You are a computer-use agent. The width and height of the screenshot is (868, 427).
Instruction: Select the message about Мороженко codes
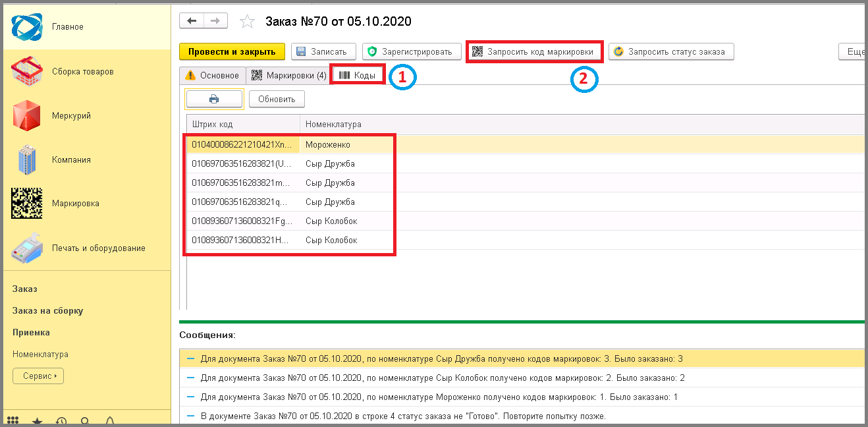[522, 397]
